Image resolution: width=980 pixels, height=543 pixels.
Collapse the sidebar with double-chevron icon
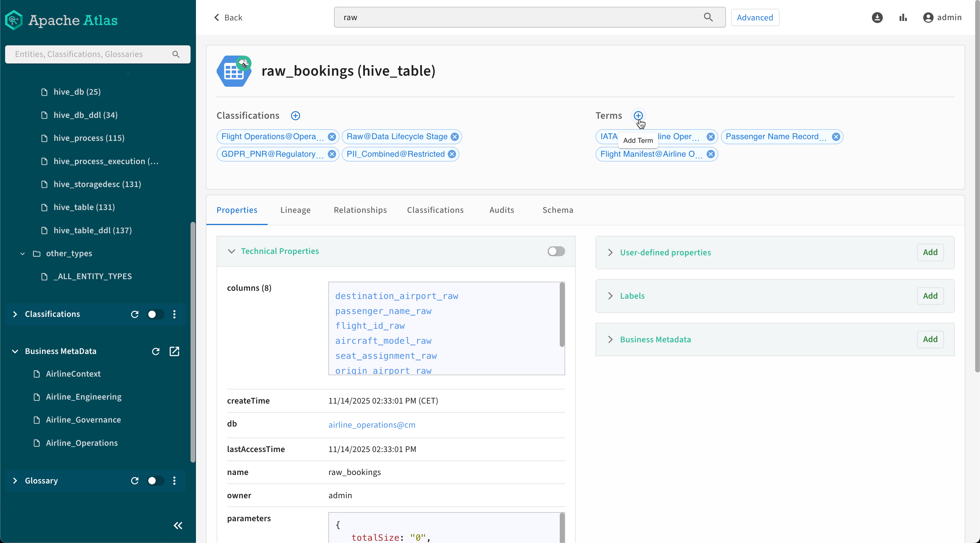coord(178,525)
